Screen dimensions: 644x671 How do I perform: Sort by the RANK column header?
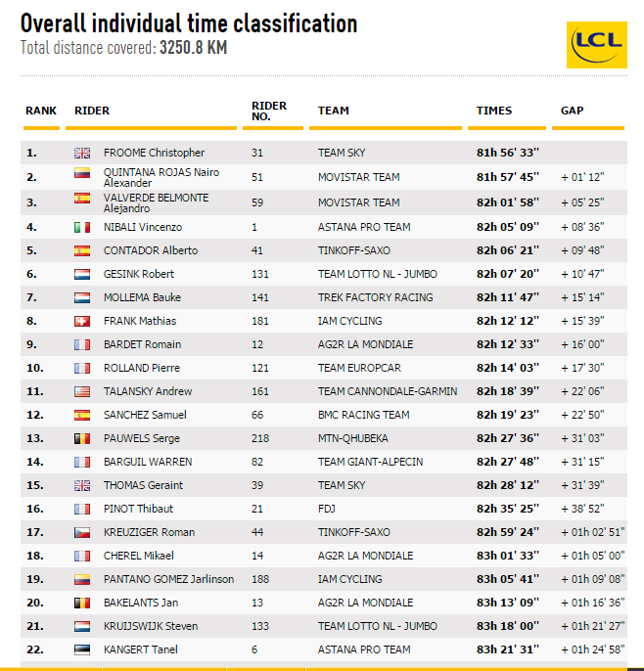(x=41, y=111)
